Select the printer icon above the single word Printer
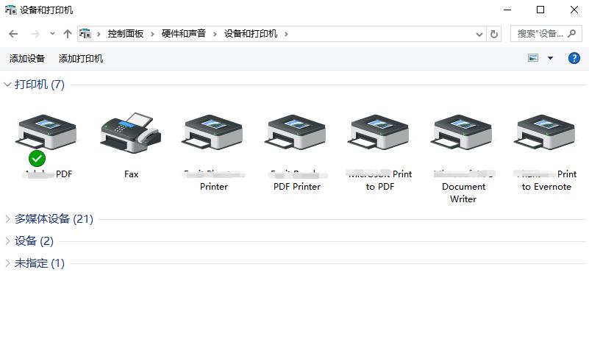 214,132
